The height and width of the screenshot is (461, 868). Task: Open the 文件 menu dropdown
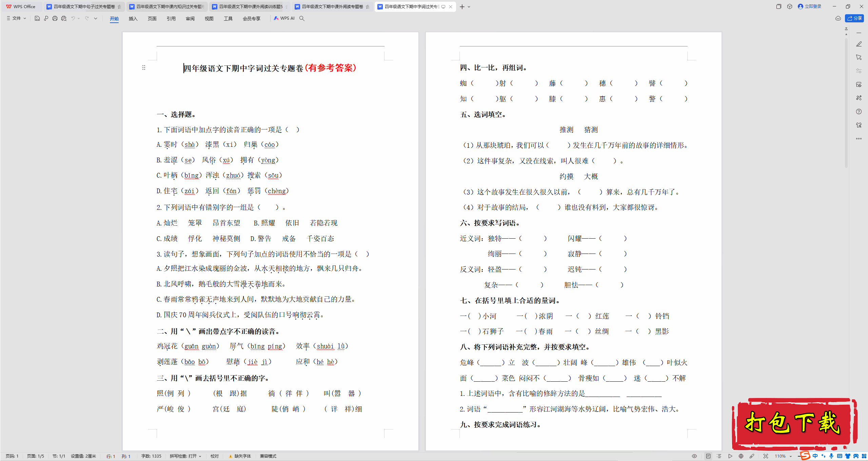(16, 18)
